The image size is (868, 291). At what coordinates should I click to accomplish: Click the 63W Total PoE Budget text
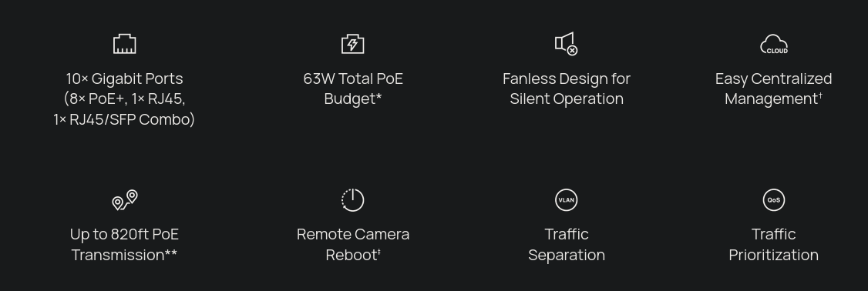(352, 89)
